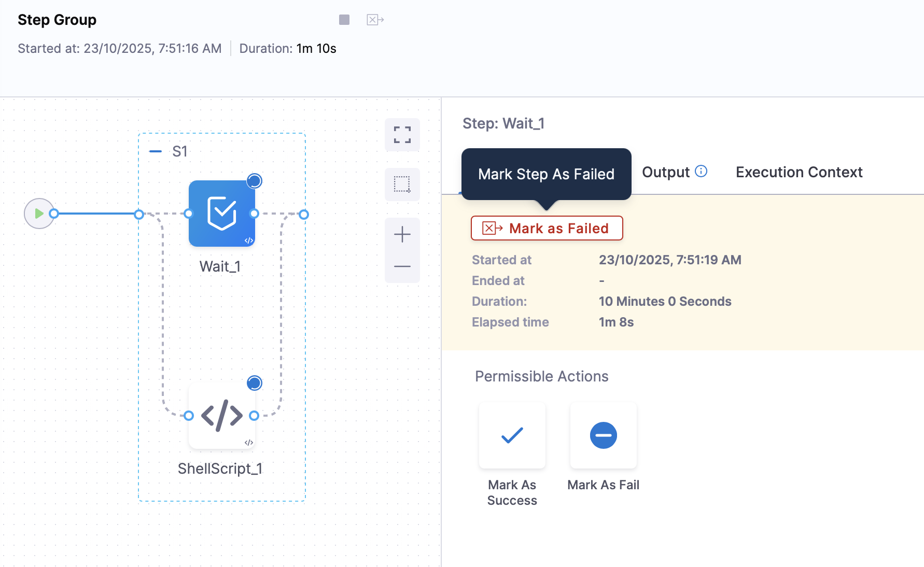Switch to Execution Context tab

pyautogui.click(x=799, y=172)
